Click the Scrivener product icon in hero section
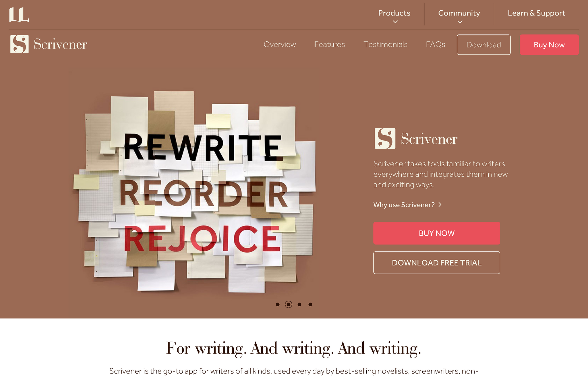Screen dimensions: 588x377 pos(384,139)
